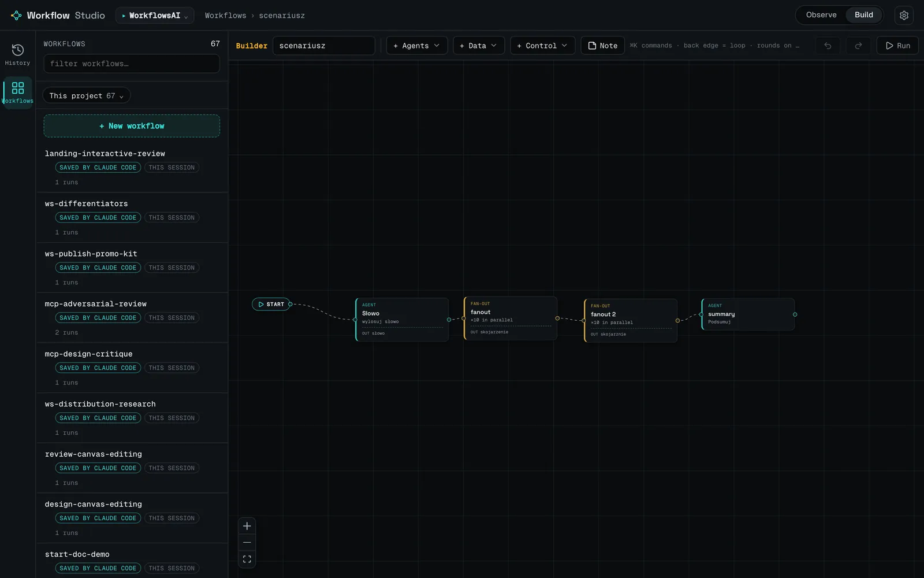Zoom in on the canvas

(247, 526)
